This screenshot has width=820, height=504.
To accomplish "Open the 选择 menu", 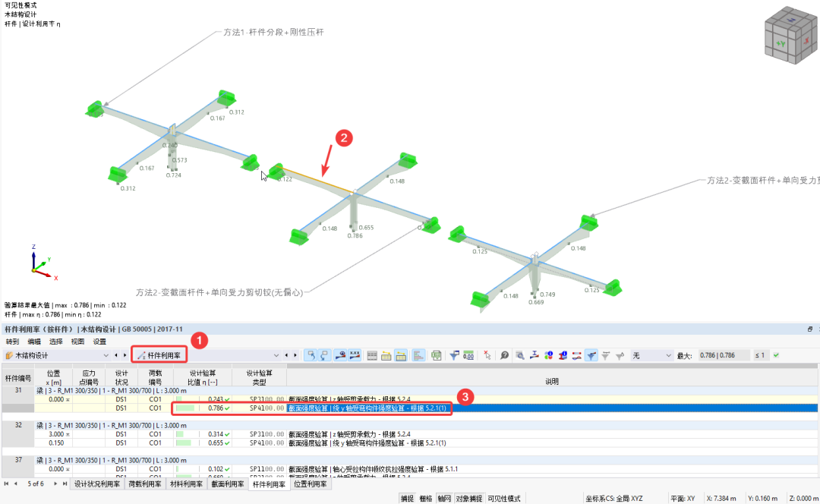I will [x=56, y=342].
